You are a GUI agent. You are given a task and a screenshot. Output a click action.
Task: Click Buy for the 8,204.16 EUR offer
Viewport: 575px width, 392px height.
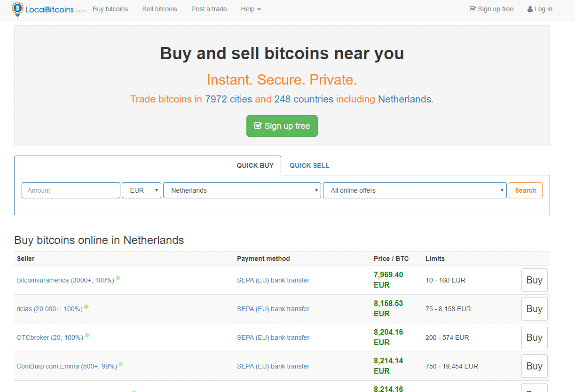pos(535,337)
